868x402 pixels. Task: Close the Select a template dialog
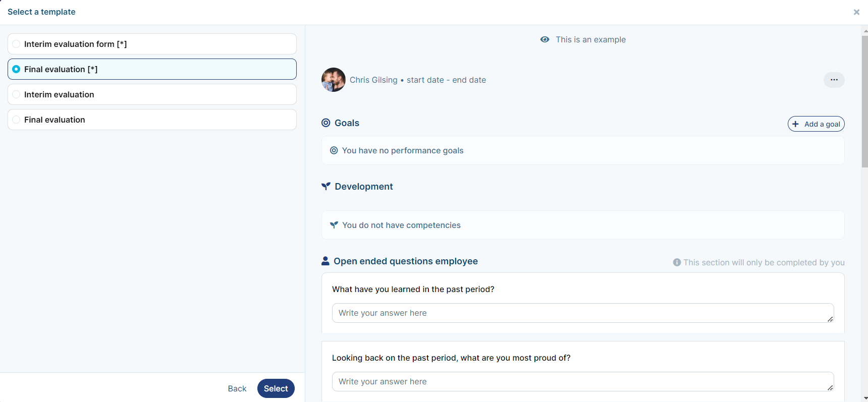click(x=856, y=12)
